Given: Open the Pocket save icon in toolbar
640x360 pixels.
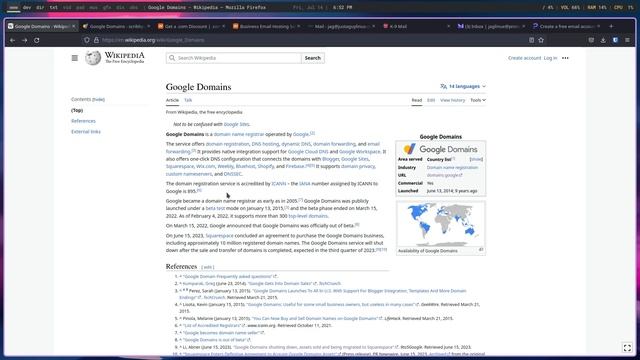Looking at the screenshot, I should 591,40.
